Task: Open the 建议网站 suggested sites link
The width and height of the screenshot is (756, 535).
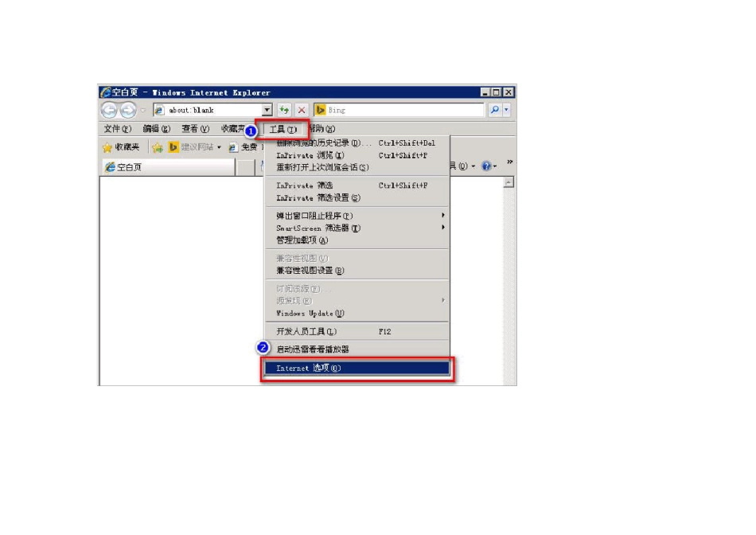Action: [192, 147]
